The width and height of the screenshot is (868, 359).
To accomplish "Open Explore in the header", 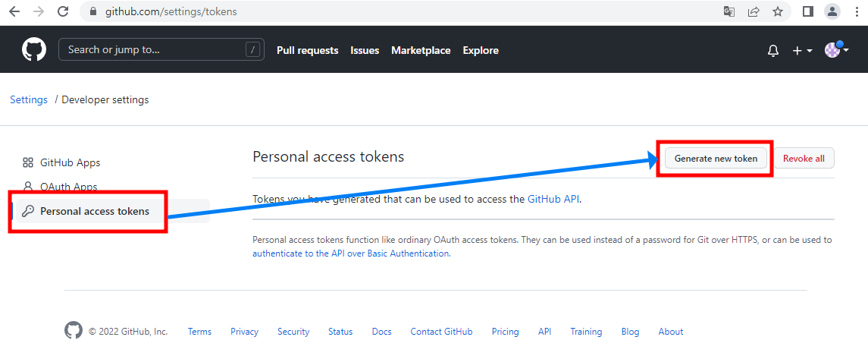I will coord(481,50).
